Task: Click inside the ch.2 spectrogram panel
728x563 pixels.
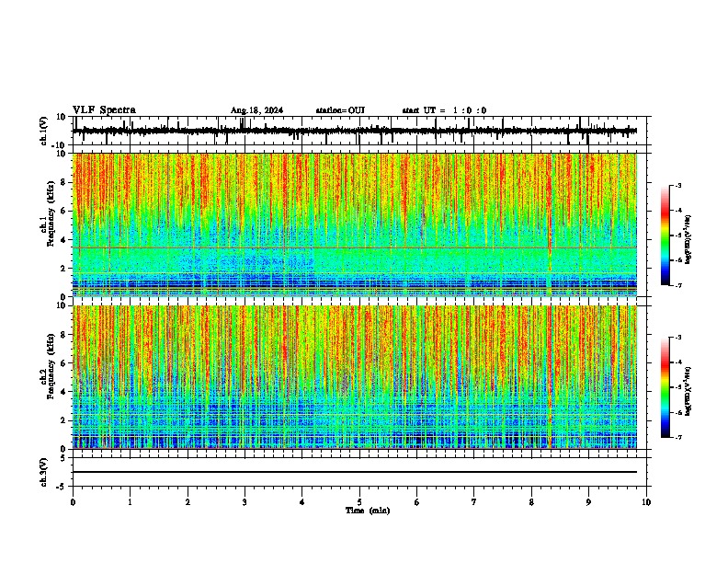Action: tap(355, 377)
